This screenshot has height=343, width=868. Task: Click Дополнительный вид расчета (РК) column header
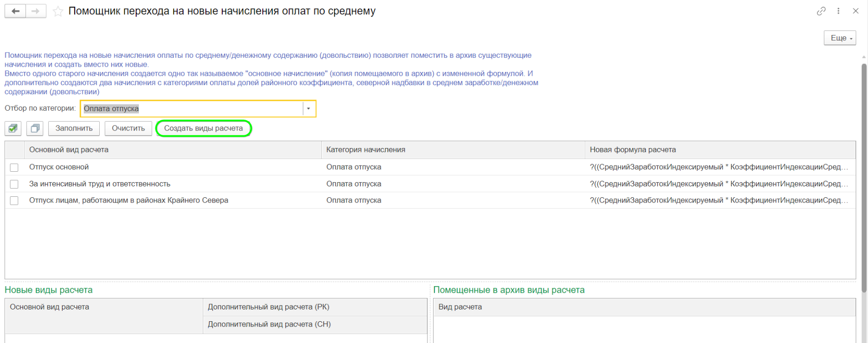click(x=315, y=307)
